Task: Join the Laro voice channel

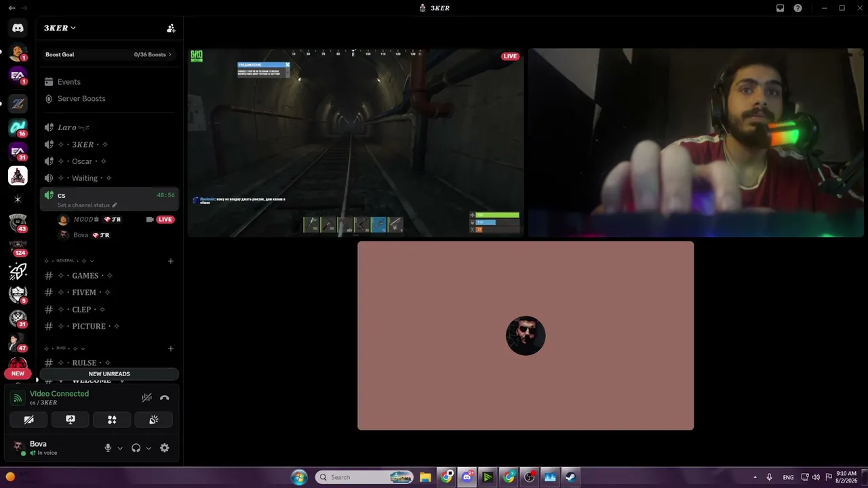Action: 109,127
